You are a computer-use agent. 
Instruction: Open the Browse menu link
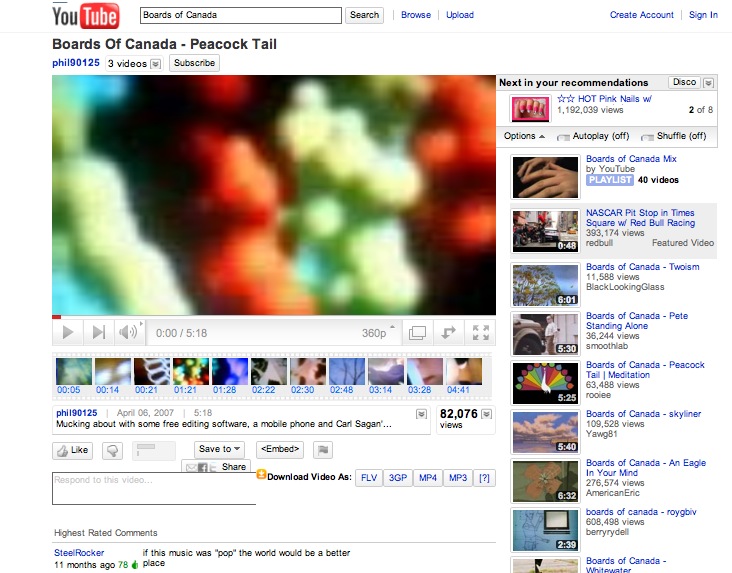(416, 15)
